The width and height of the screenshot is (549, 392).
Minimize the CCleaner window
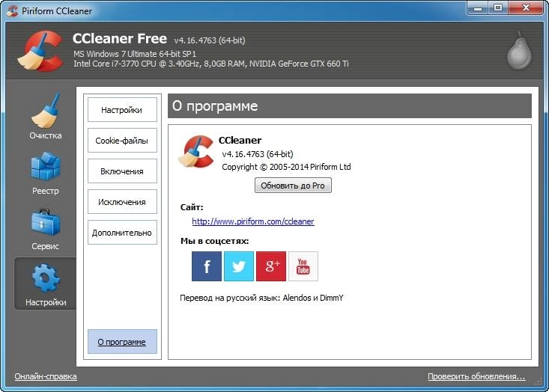(478, 8)
